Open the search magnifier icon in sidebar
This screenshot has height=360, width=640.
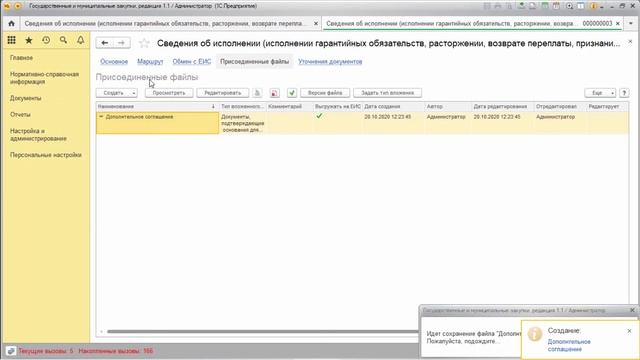[63, 40]
